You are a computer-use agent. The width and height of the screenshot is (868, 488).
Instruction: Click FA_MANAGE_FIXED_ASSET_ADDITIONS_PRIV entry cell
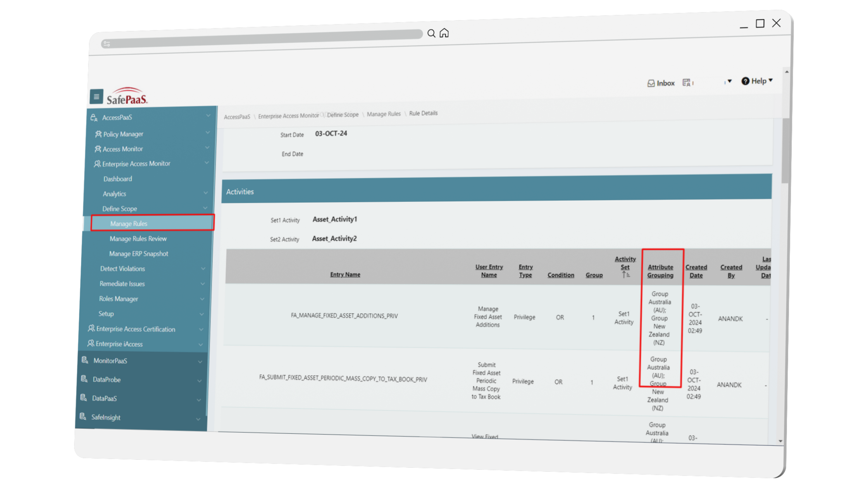pyautogui.click(x=344, y=316)
